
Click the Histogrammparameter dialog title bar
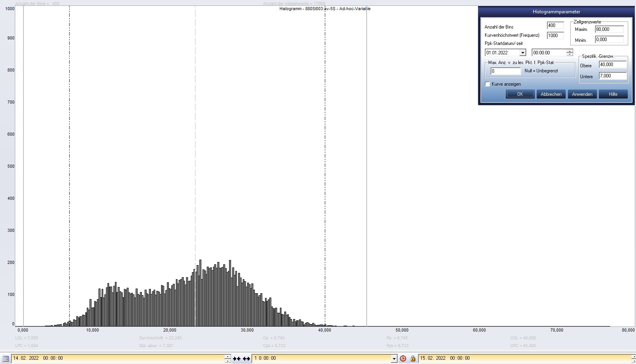(x=556, y=12)
